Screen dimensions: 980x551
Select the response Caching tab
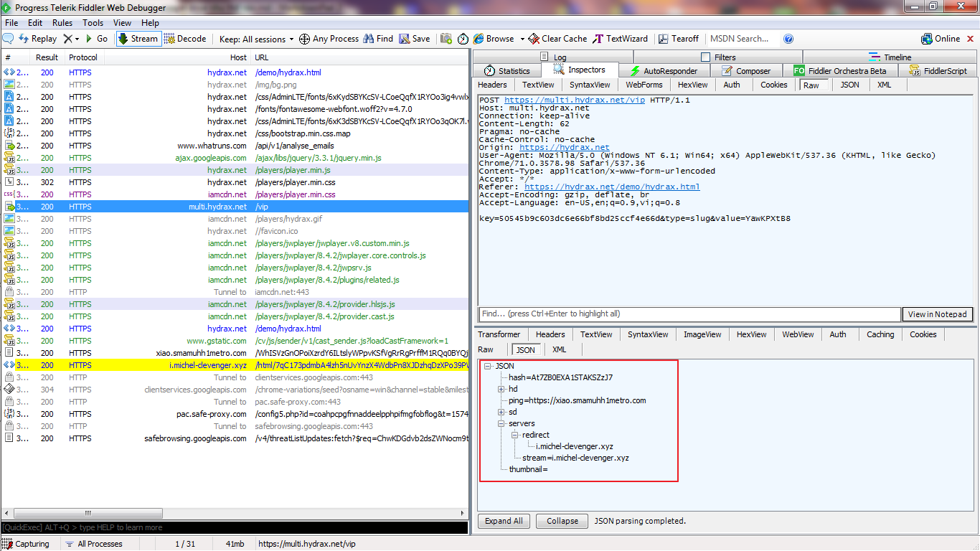click(x=880, y=334)
